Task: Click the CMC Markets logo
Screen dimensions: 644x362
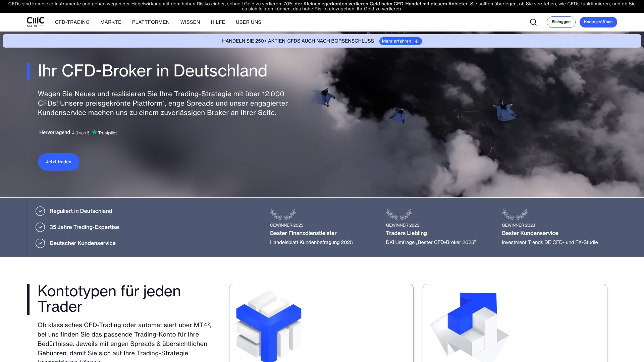Action: pos(36,22)
